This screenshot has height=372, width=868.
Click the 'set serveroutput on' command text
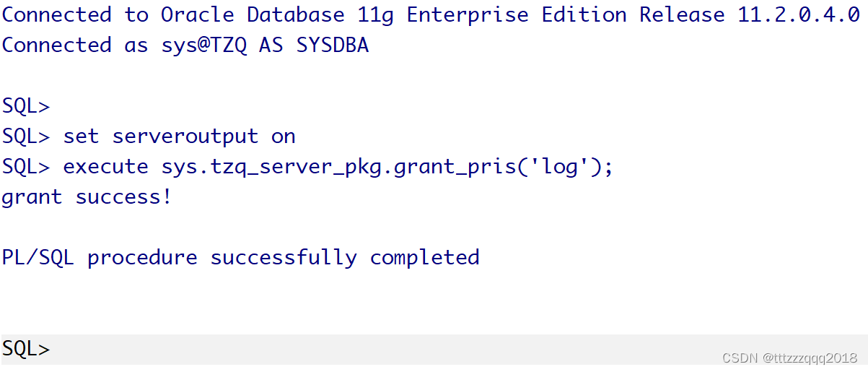(x=179, y=137)
